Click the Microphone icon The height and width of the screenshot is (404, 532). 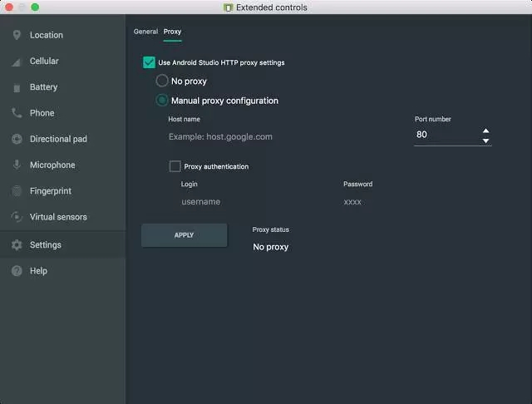point(17,165)
